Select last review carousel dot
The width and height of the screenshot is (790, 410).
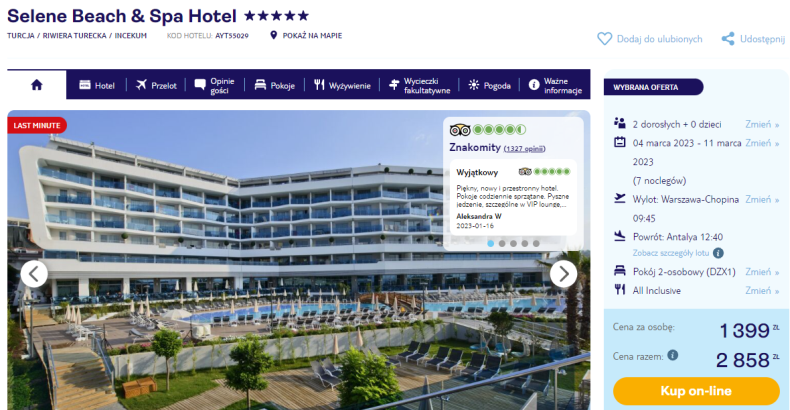(536, 243)
